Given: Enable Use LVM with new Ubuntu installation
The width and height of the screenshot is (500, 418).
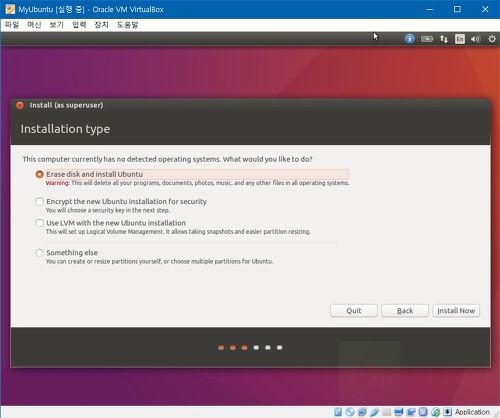Looking at the screenshot, I should [39, 223].
